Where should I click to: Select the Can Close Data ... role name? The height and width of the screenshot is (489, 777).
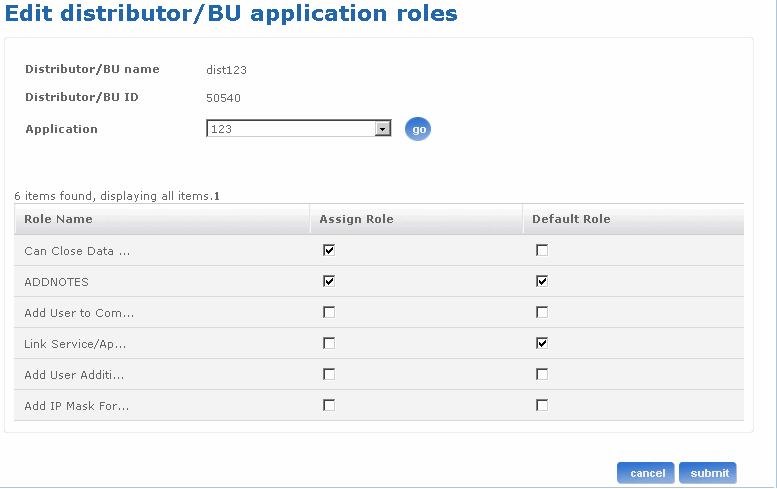77,251
